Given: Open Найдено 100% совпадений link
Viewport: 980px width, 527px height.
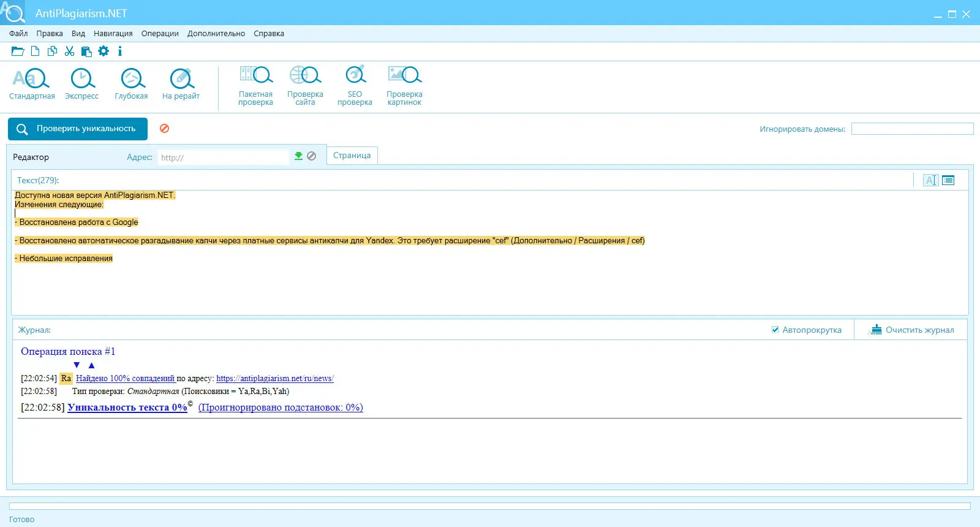Looking at the screenshot, I should pos(126,379).
